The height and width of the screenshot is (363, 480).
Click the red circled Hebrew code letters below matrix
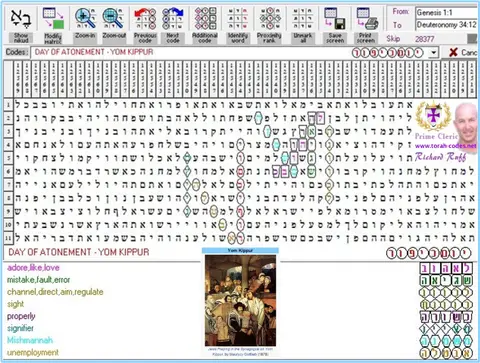(x=429, y=253)
